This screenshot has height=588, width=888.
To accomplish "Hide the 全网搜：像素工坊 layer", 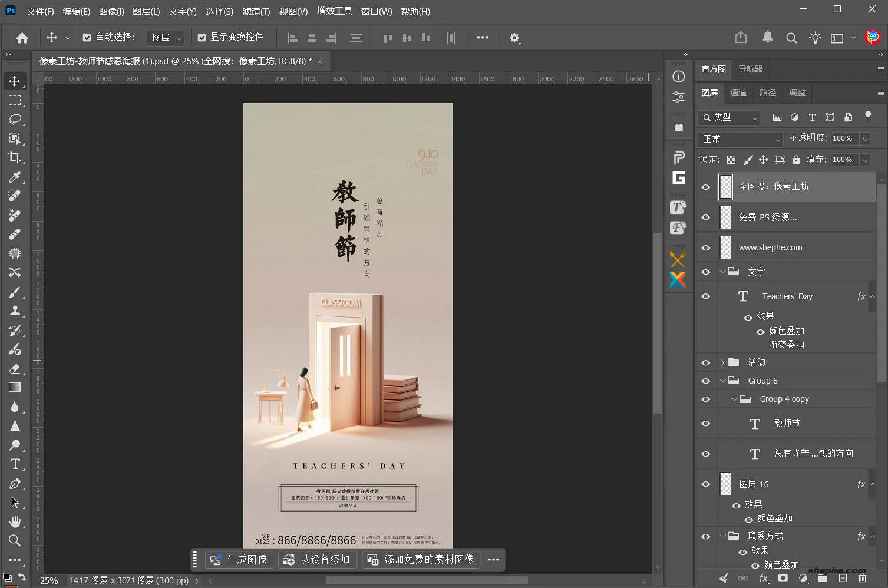I will tap(706, 187).
